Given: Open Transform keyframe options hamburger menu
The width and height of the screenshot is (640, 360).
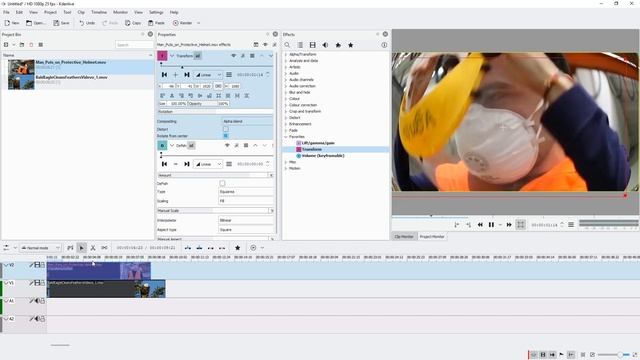Looking at the screenshot, I should pyautogui.click(x=229, y=75).
